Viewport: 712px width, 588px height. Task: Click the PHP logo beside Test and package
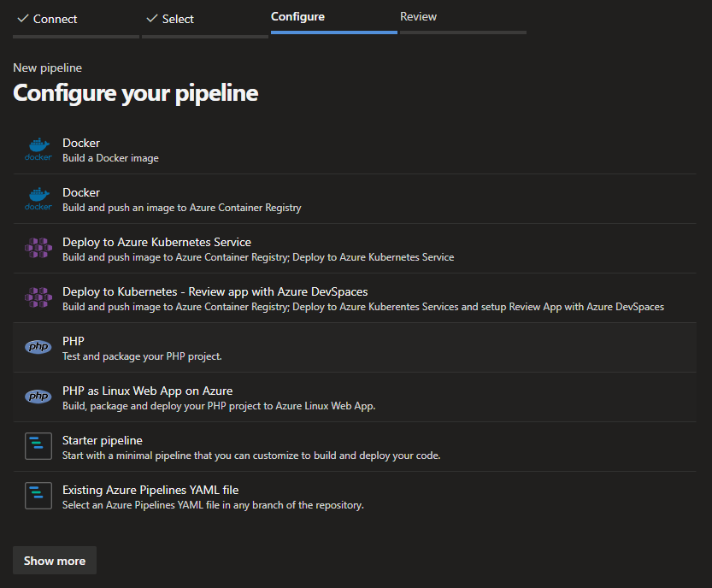pyautogui.click(x=38, y=347)
